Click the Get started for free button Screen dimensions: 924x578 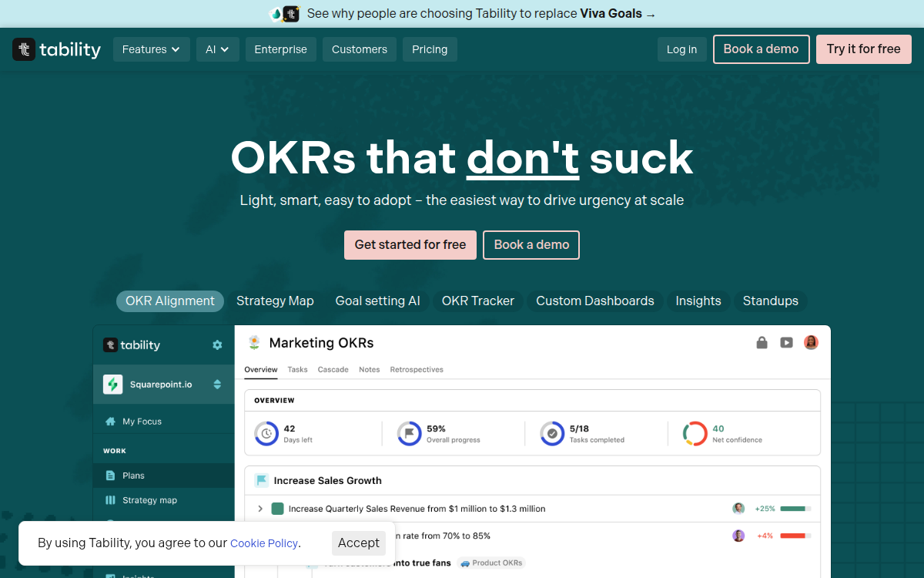410,245
